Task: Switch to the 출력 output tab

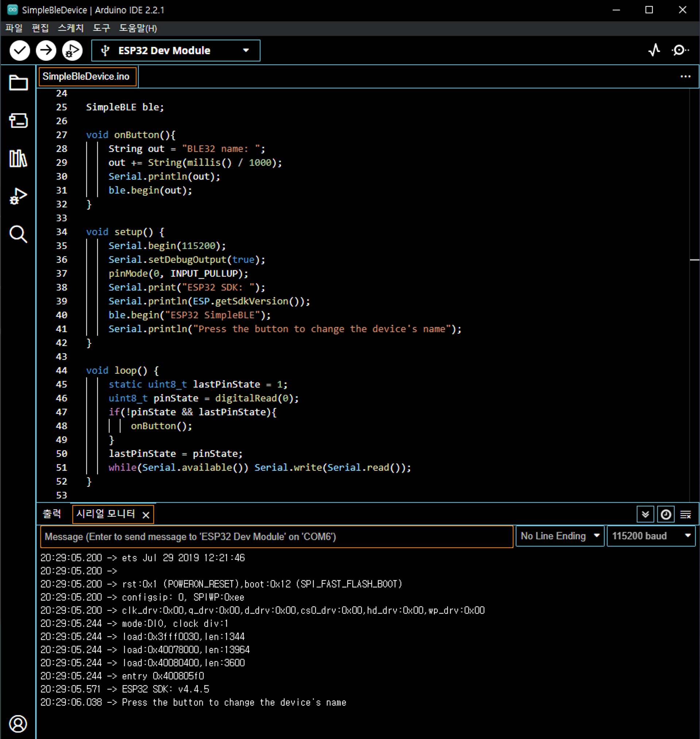Action: point(51,514)
